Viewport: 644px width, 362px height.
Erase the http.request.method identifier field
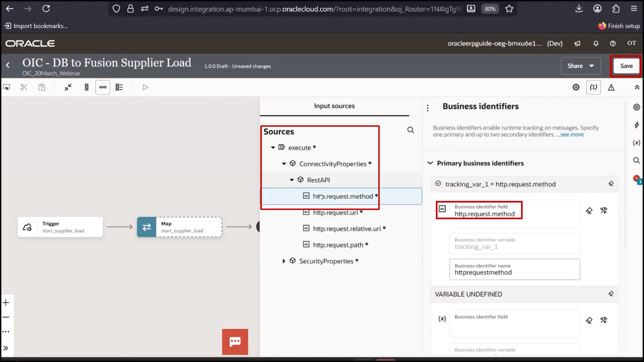(589, 210)
